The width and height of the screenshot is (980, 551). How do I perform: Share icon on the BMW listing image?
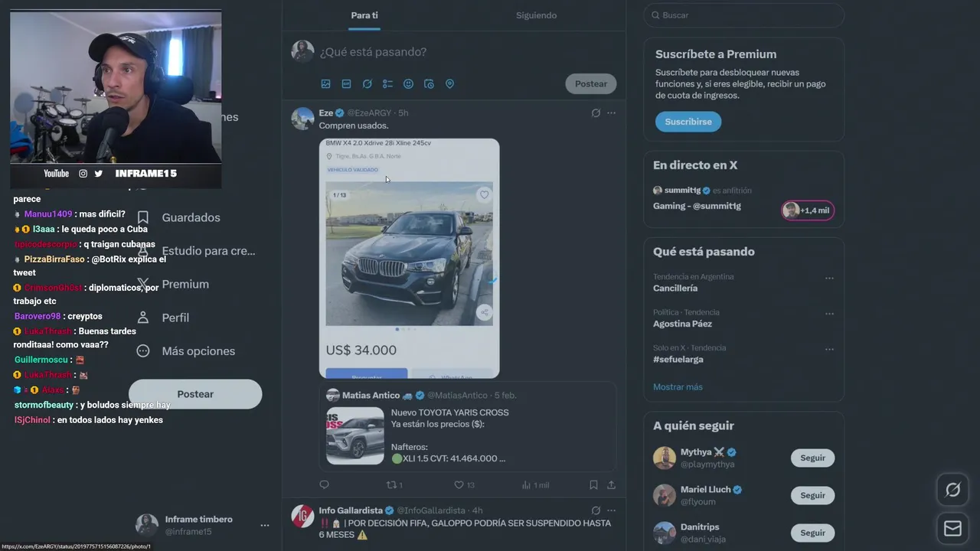coord(484,312)
